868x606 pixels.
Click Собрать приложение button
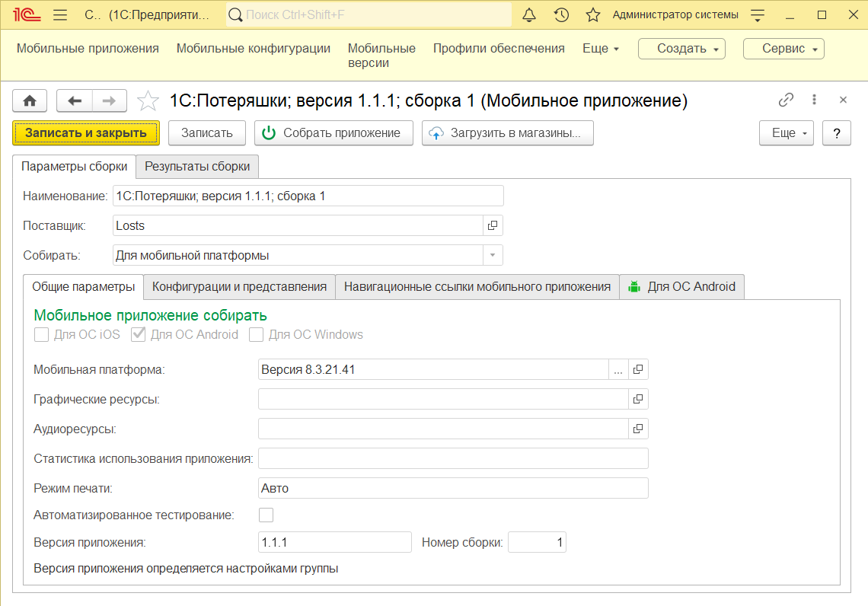coord(333,132)
